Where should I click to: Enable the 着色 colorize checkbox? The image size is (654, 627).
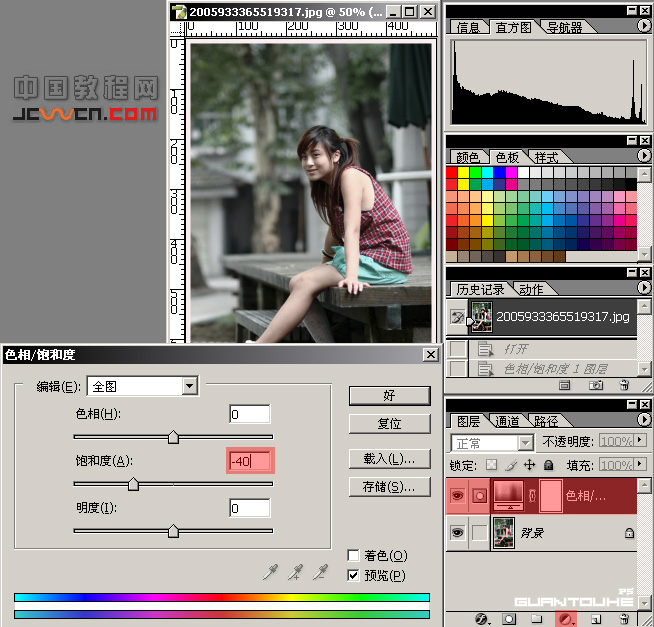coord(353,555)
